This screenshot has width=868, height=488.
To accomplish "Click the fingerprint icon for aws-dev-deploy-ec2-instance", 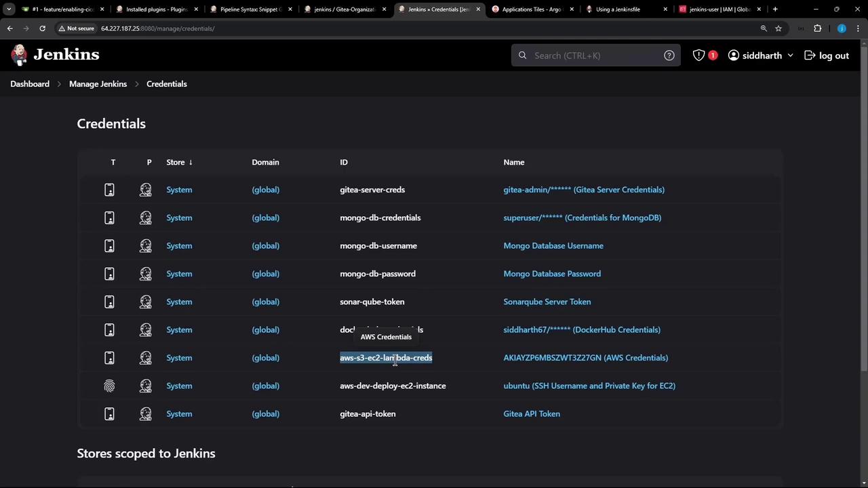I will [109, 386].
